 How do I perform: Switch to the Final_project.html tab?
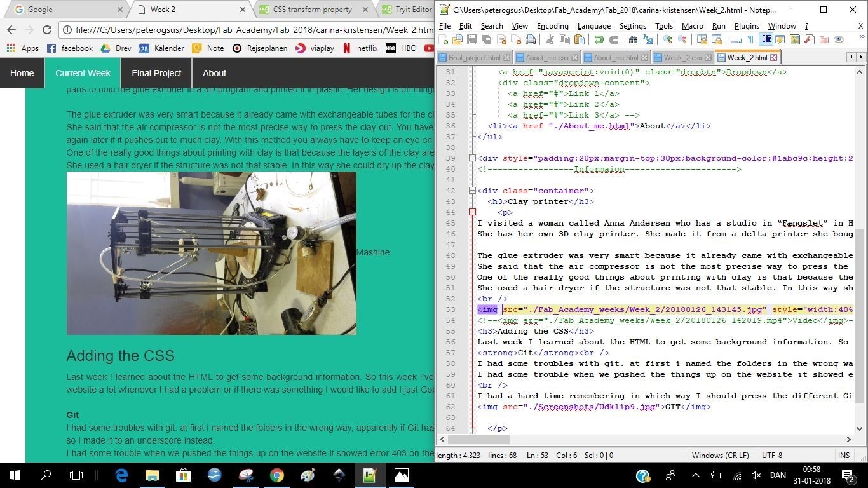[474, 58]
